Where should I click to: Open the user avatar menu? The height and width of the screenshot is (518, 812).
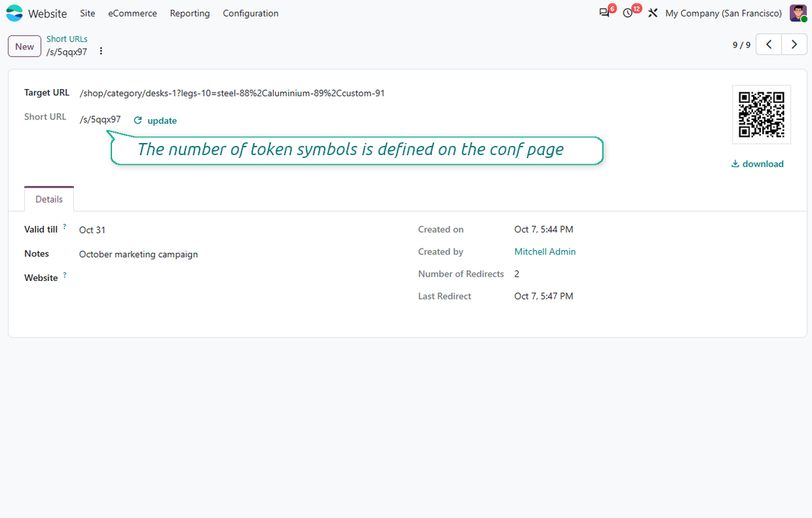point(798,13)
